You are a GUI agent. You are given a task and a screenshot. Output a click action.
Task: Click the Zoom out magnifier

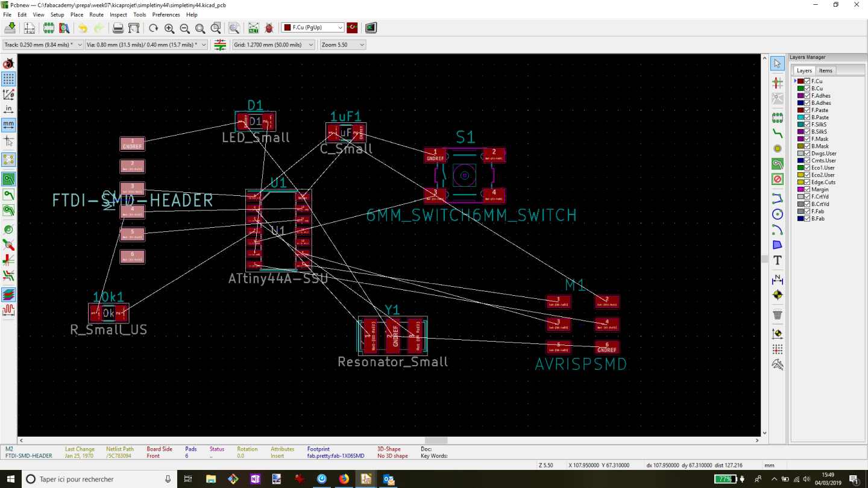click(x=184, y=28)
